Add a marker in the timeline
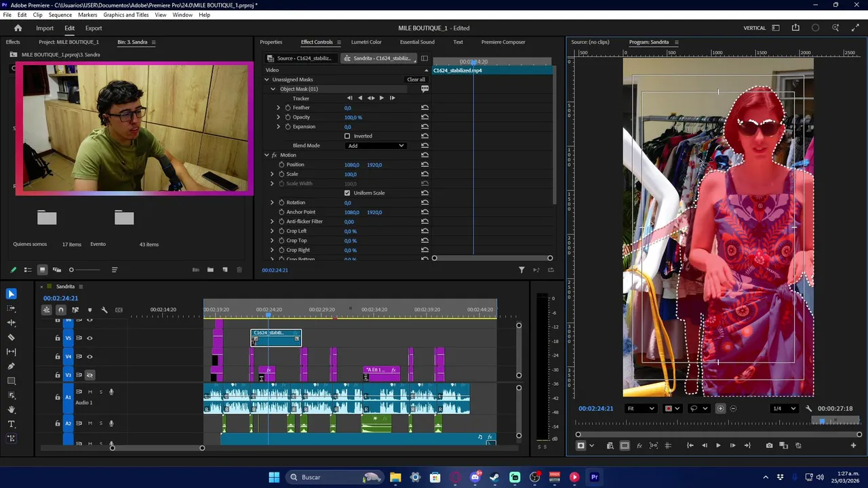Screen dimensions: 868x488 pyautogui.click(x=90, y=310)
